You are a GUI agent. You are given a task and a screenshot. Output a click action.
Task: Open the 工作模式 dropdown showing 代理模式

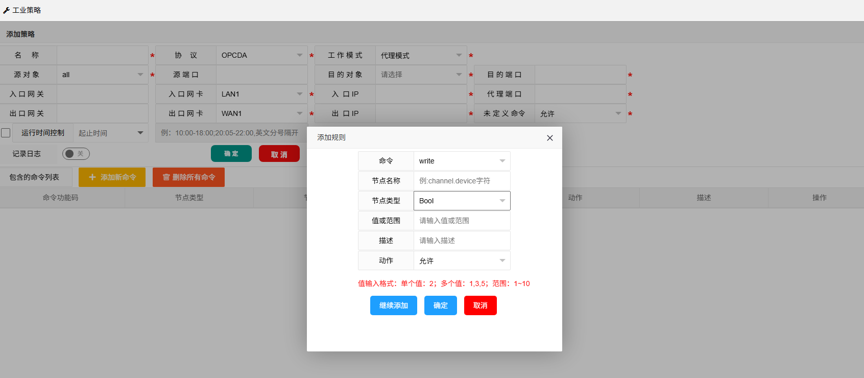421,55
